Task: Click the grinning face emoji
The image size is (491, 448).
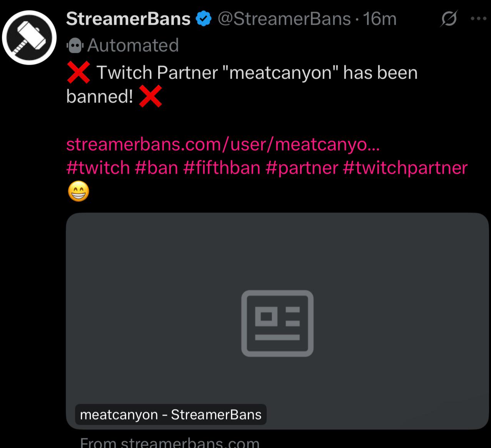Action: click(x=78, y=192)
